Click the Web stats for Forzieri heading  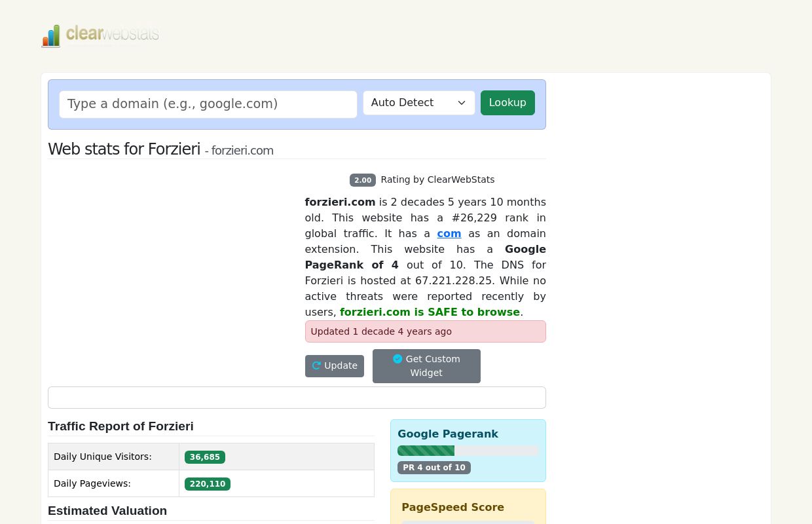124,149
